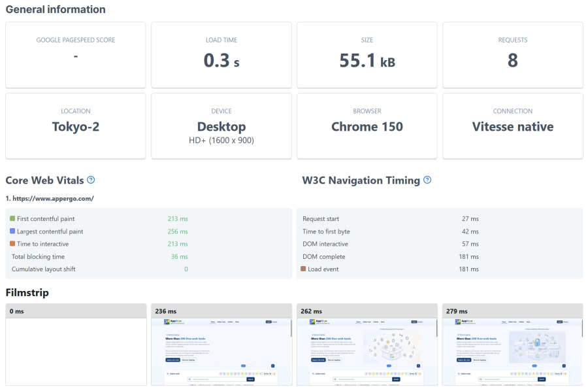Click the 27 ms request start value

[470, 219]
